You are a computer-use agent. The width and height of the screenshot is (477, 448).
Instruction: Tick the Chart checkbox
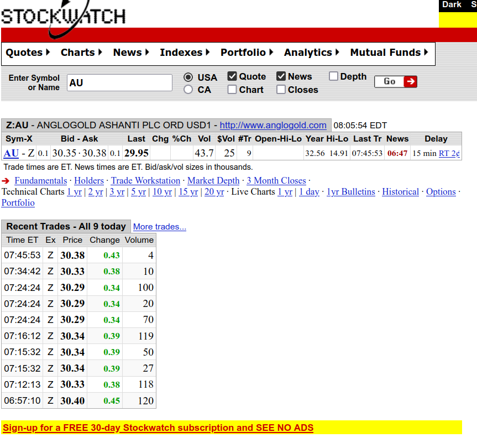tap(232, 90)
